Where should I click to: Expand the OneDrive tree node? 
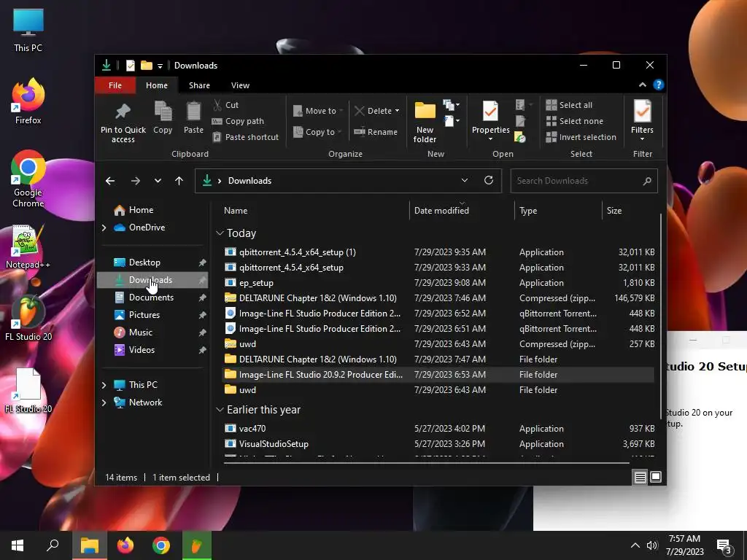point(104,227)
